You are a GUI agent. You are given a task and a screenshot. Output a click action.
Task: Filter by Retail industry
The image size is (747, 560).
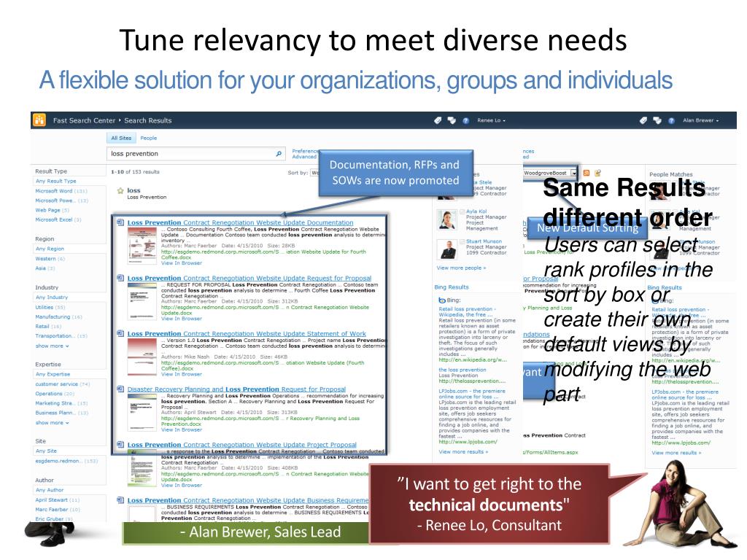[x=48, y=326]
